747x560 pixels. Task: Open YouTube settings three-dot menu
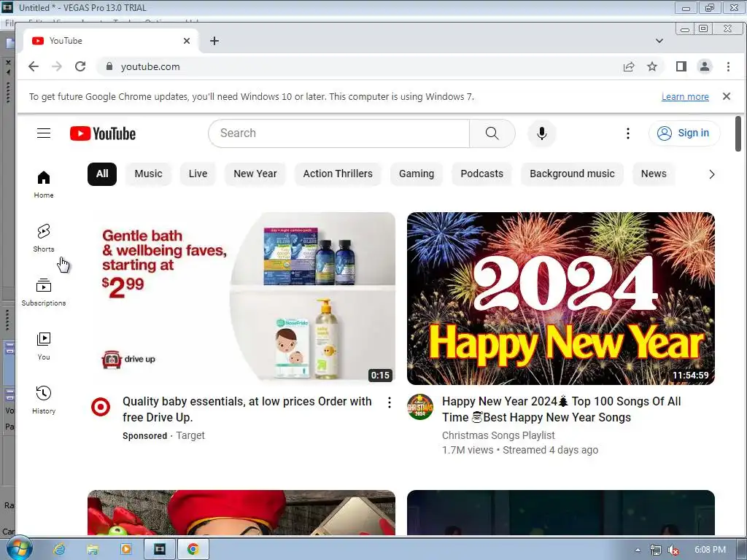point(628,133)
